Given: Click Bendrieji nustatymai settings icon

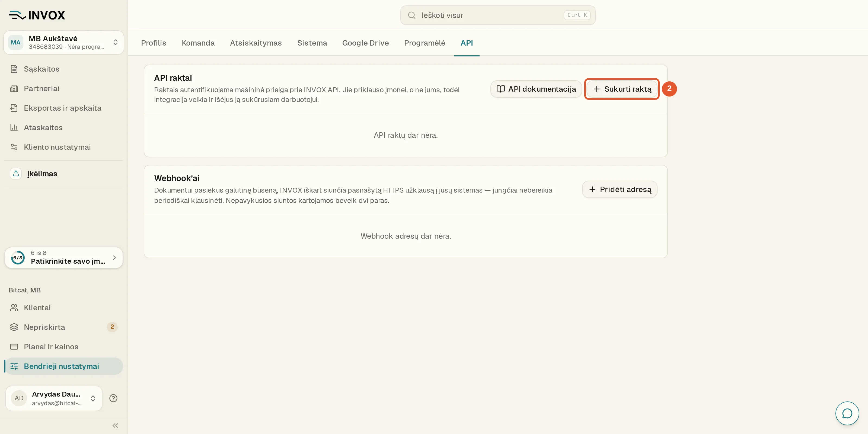Looking at the screenshot, I should [14, 366].
